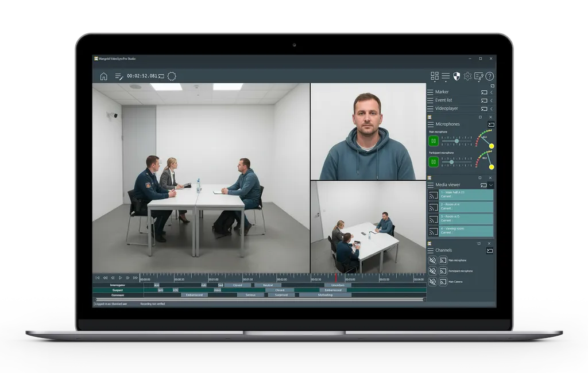Viewport: 588px width, 373px height.
Task: Click the Home icon in the top toolbar
Action: pyautogui.click(x=103, y=75)
